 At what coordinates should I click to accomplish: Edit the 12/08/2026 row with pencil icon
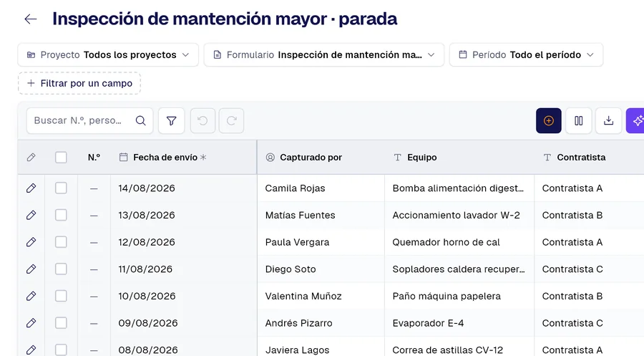31,242
